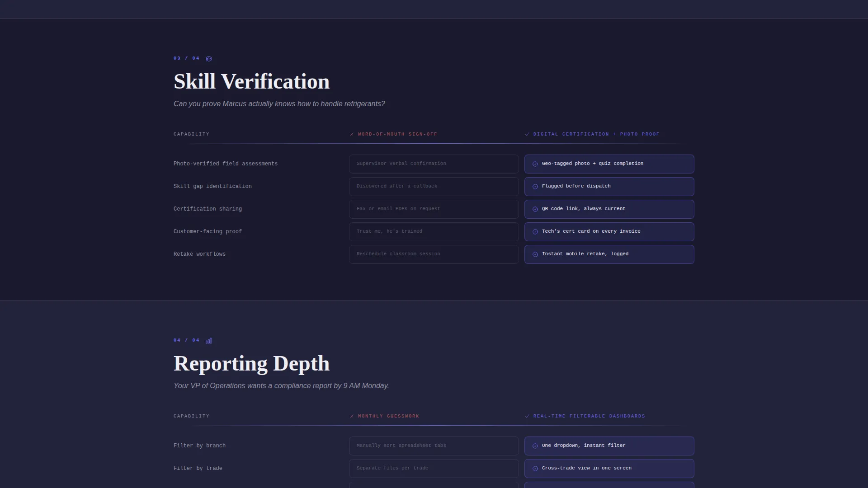The width and height of the screenshot is (868, 488).
Task: Click the 'Certification sharing' row label
Action: tap(208, 209)
